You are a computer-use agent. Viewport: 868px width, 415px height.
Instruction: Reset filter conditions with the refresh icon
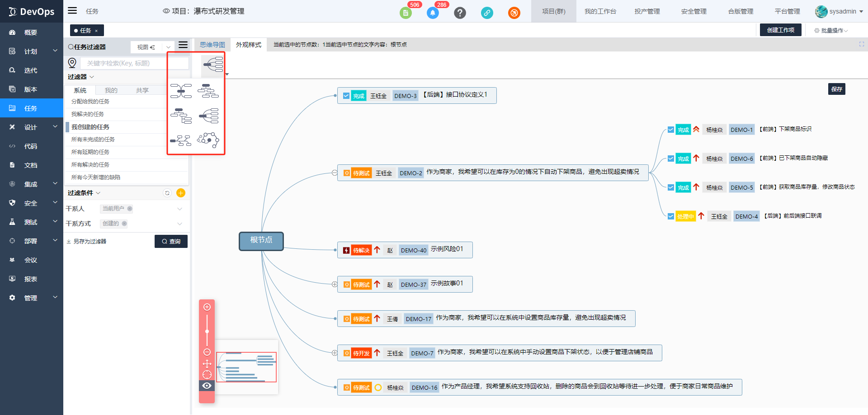[167, 193]
